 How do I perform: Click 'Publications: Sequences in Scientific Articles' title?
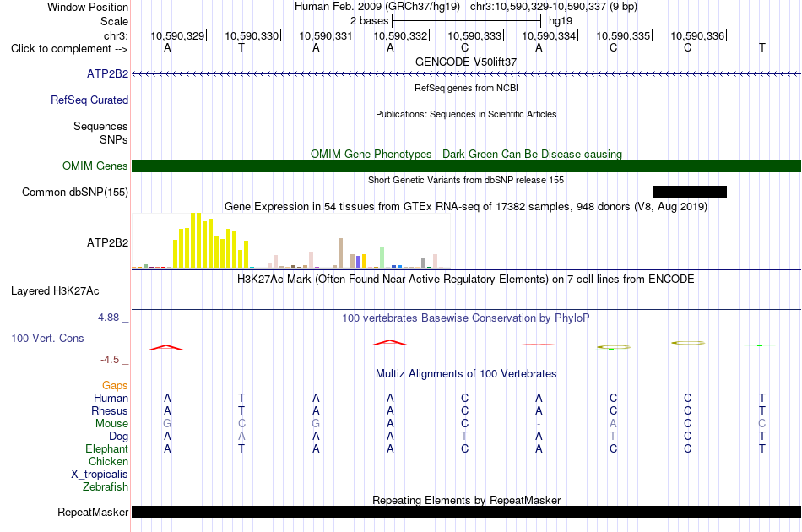pyautogui.click(x=466, y=114)
